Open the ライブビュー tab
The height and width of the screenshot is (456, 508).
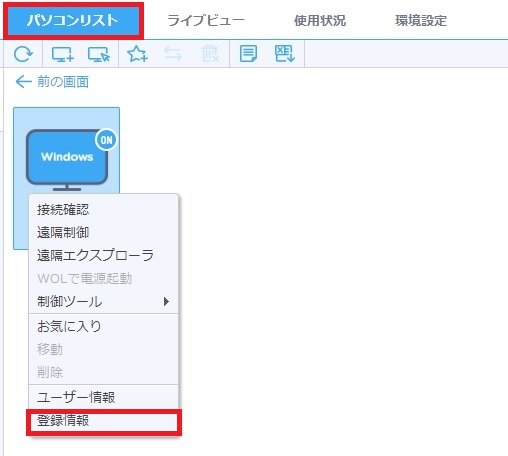pyautogui.click(x=206, y=21)
